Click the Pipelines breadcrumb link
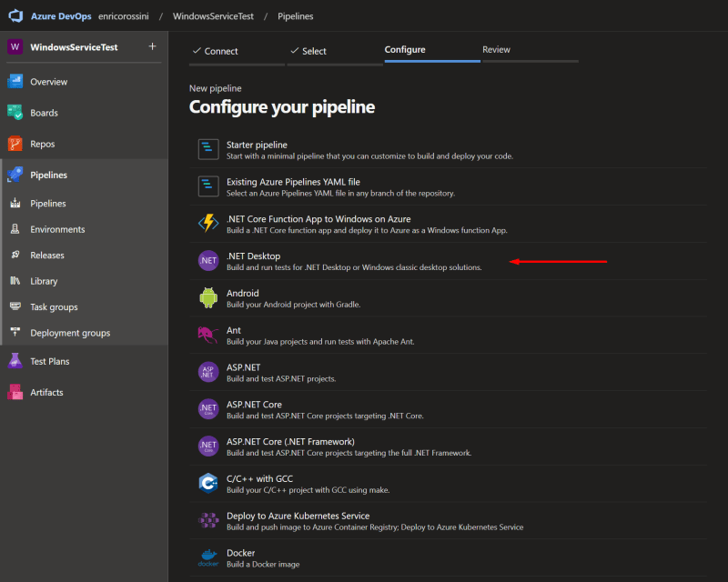Screen dimensions: 728x582 coord(295,16)
